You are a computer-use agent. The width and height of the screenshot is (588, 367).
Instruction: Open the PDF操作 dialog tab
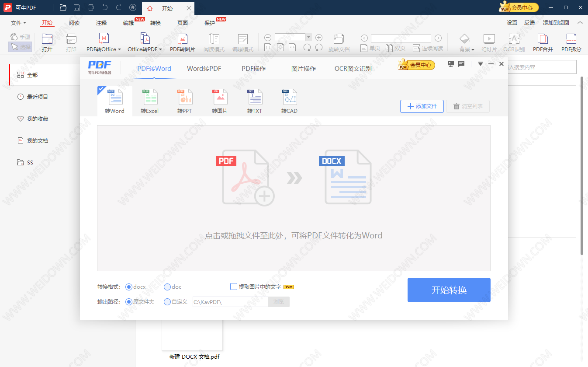click(254, 68)
